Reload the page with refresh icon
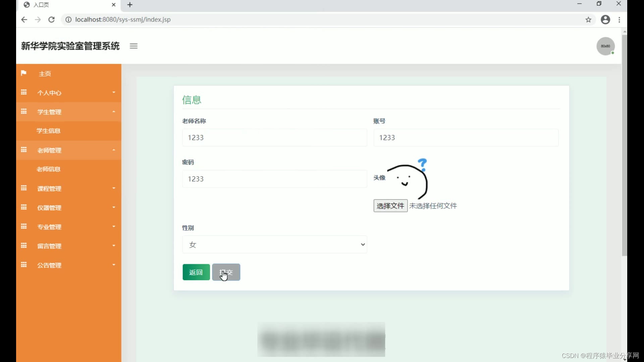Screen dimensions: 644x362 [x=51, y=20]
